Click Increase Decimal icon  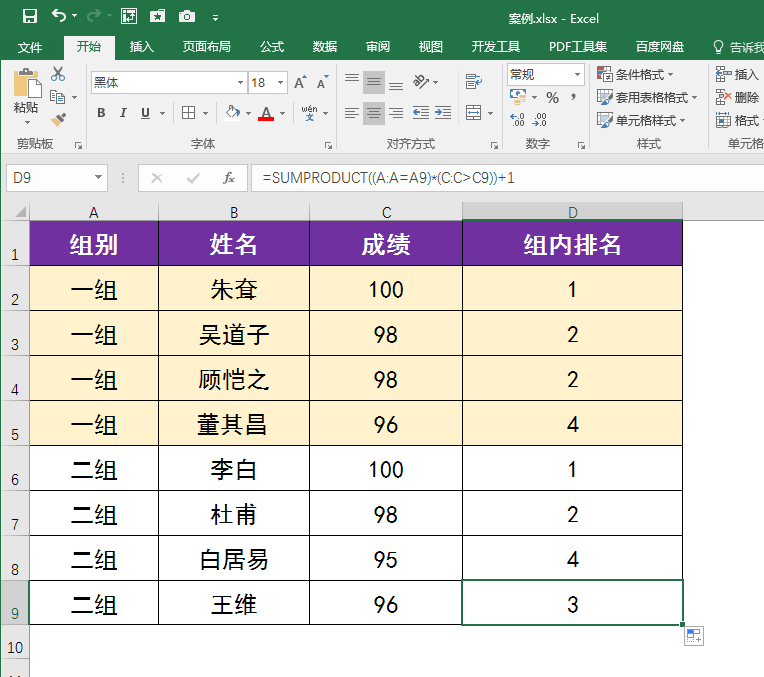518,119
